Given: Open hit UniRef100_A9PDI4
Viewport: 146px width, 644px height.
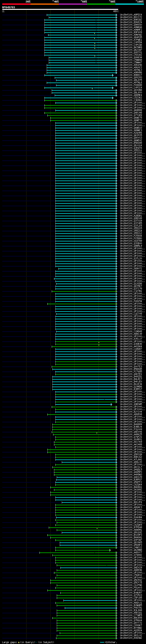Looking at the screenshot, I should tap(131, 15).
